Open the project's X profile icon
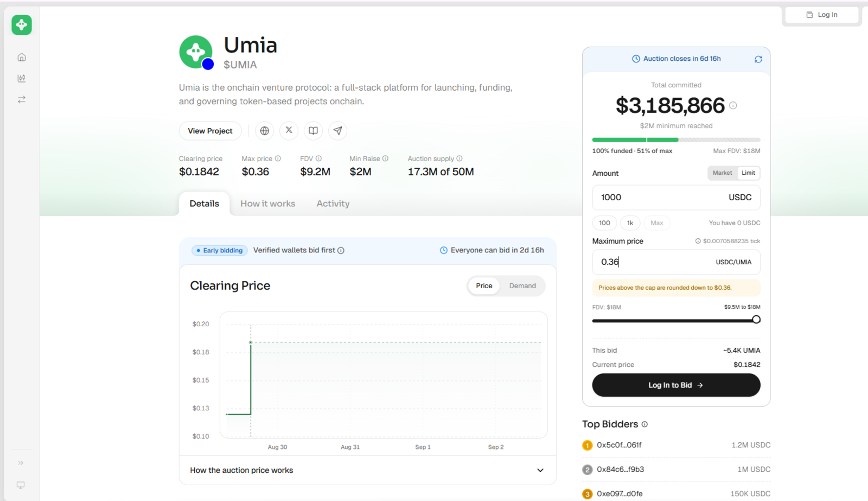Screen dimensions: 868x501 coord(289,131)
